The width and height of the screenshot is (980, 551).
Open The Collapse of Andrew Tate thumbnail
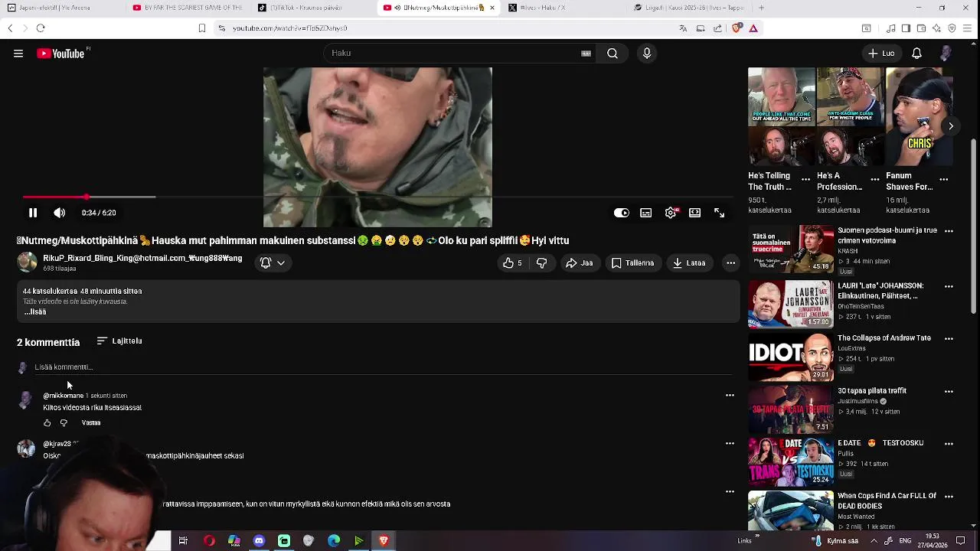(x=791, y=357)
